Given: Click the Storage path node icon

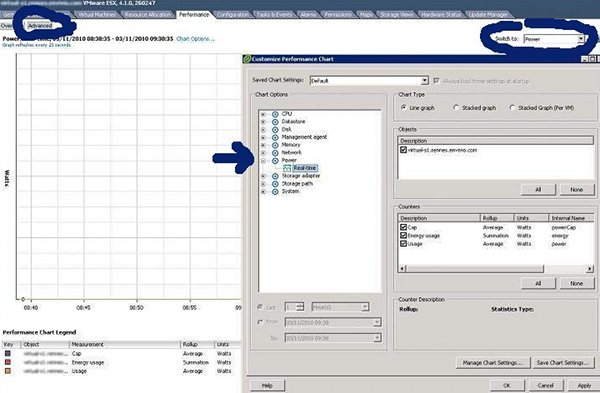Looking at the screenshot, I should coord(275,184).
